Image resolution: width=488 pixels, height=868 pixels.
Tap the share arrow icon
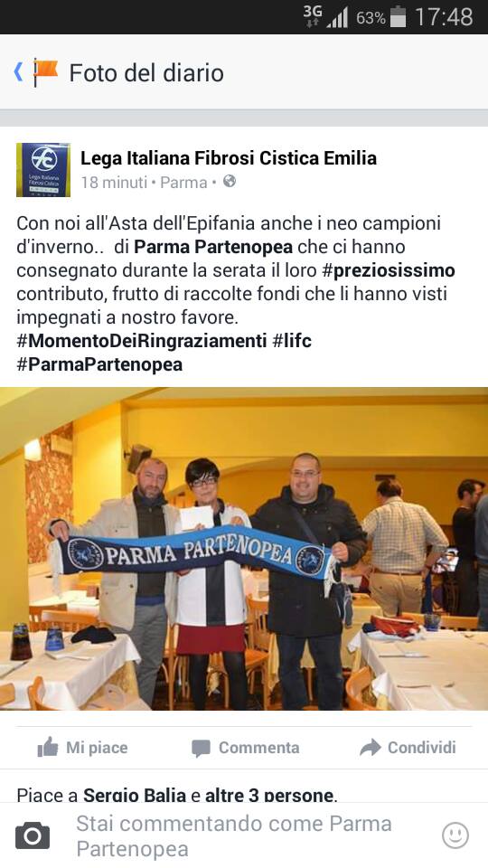point(371,748)
